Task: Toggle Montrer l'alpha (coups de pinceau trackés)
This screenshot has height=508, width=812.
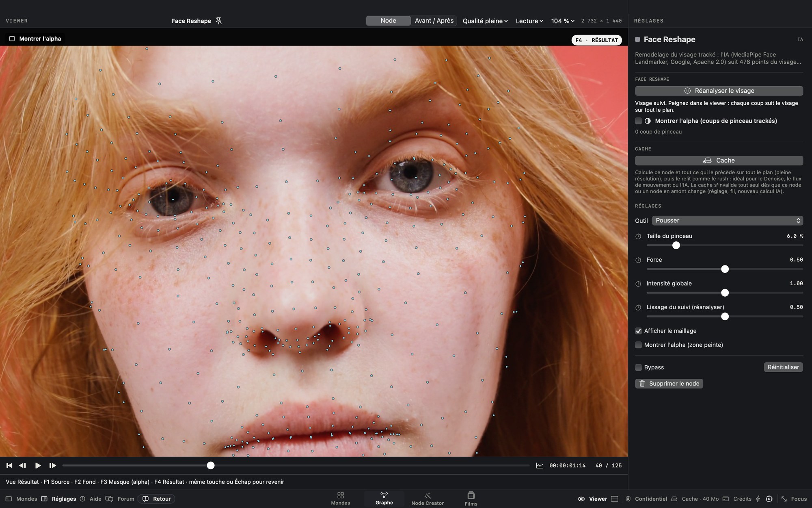Action: [638, 121]
